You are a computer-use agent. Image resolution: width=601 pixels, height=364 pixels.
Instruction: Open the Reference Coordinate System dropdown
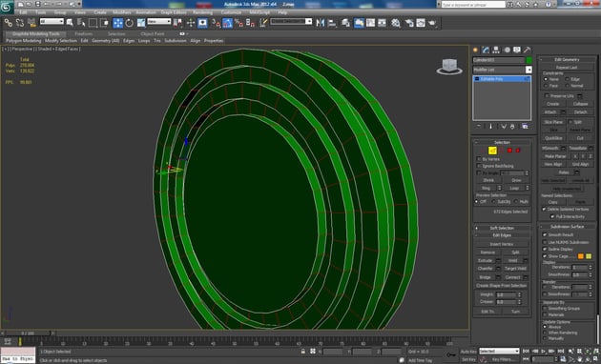(159, 22)
